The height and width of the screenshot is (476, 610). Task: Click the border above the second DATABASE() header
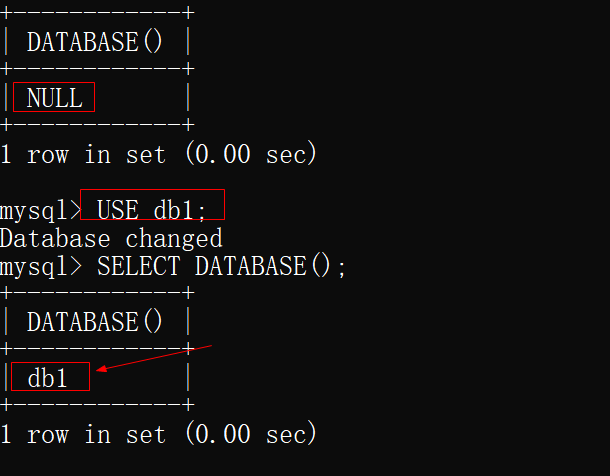point(97,293)
